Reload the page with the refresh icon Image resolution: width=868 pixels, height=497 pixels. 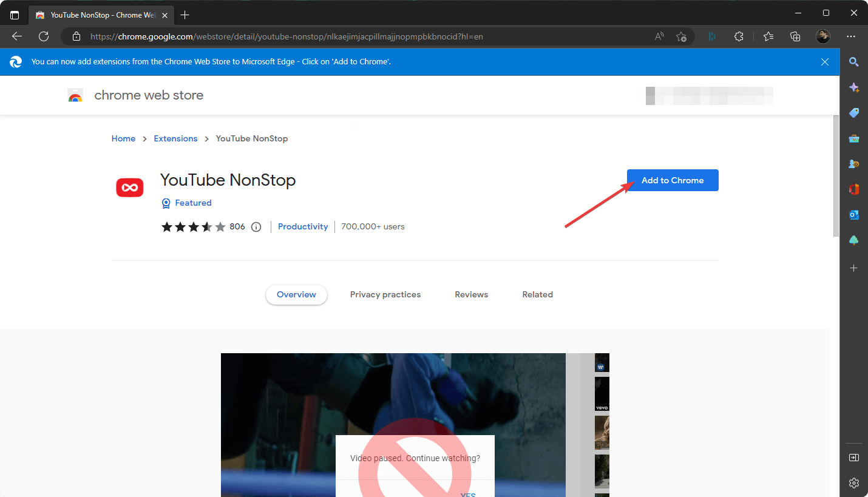coord(44,36)
